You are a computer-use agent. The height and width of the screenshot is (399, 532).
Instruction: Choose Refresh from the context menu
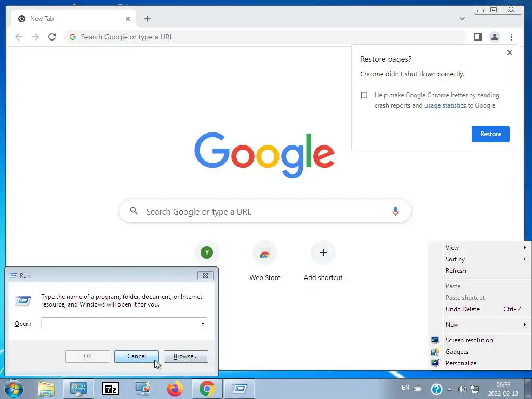(x=479, y=270)
